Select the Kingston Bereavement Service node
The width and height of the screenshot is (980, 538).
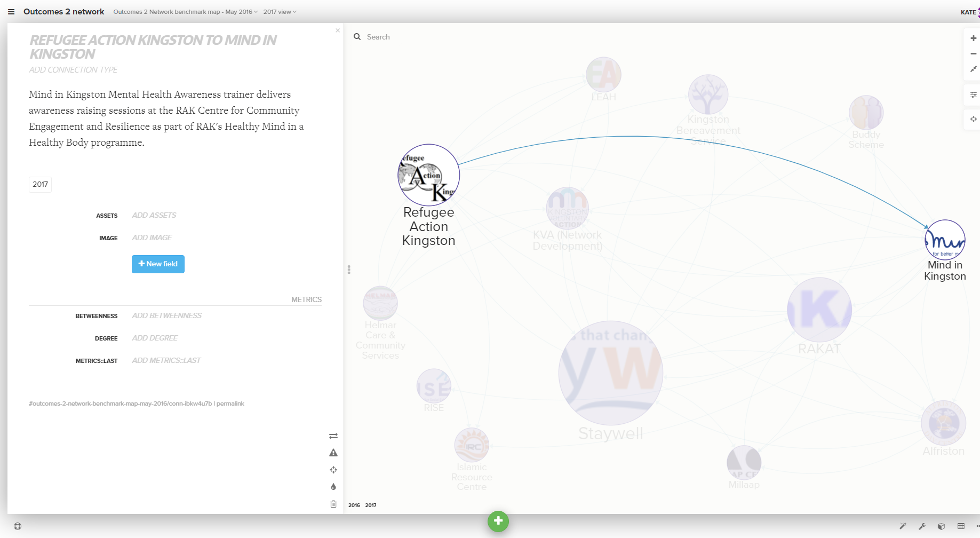(x=708, y=94)
